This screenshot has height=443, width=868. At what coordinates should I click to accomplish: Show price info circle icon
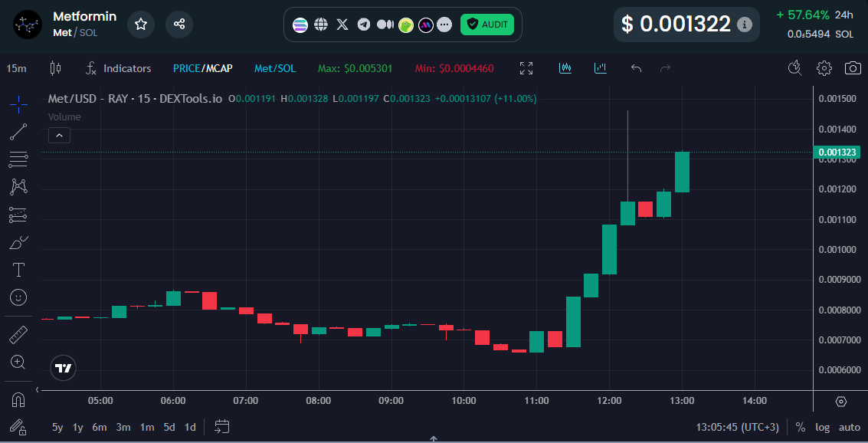[745, 25]
